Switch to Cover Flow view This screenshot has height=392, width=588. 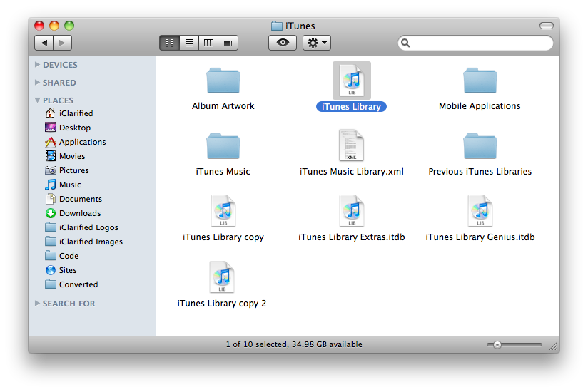[x=228, y=43]
